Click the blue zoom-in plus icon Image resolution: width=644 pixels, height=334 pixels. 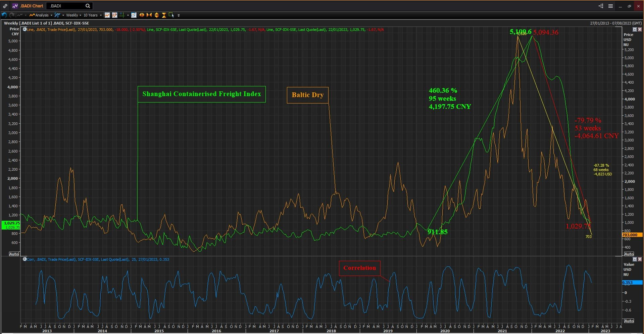(x=134, y=15)
